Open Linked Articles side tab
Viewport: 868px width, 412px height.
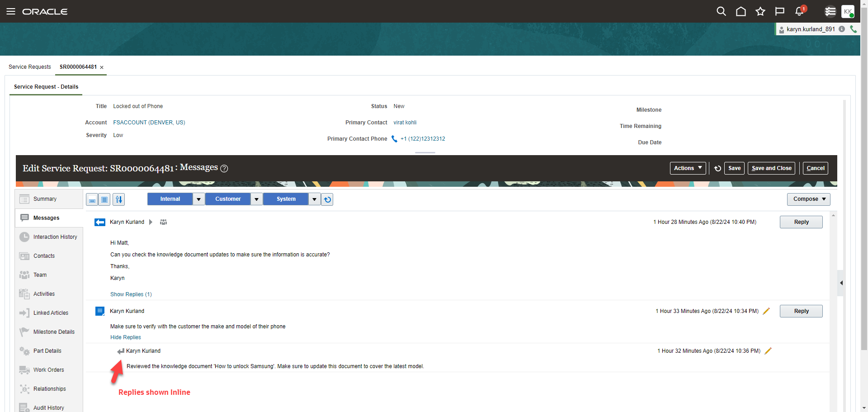[x=49, y=313]
